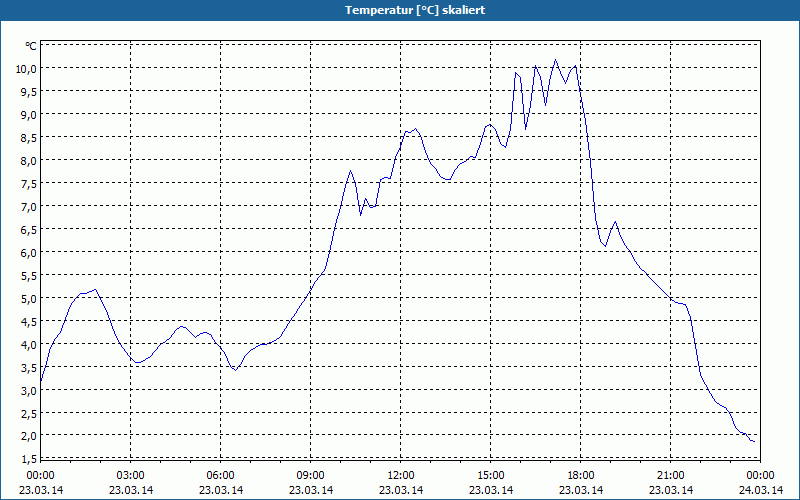
Task: Pick the 23.03.14 date below 09:00
Action: click(x=311, y=490)
